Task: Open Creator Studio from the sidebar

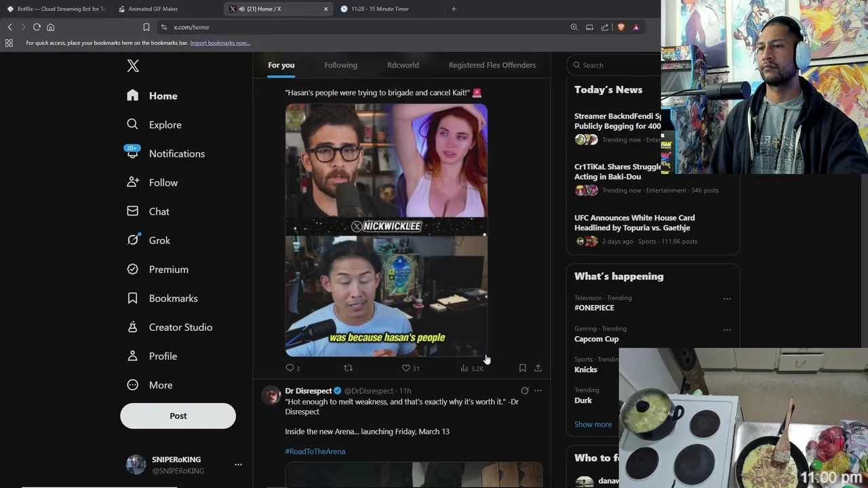Action: pos(170,327)
